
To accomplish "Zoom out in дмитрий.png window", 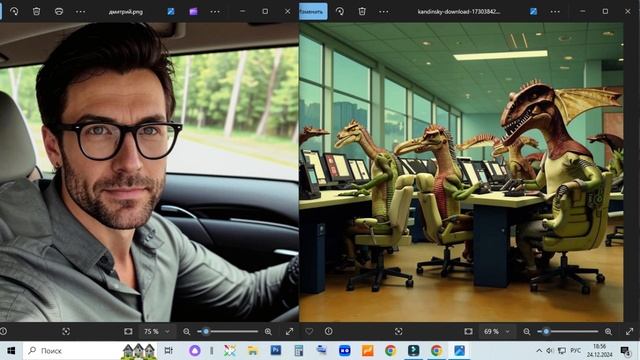I will tap(187, 331).
